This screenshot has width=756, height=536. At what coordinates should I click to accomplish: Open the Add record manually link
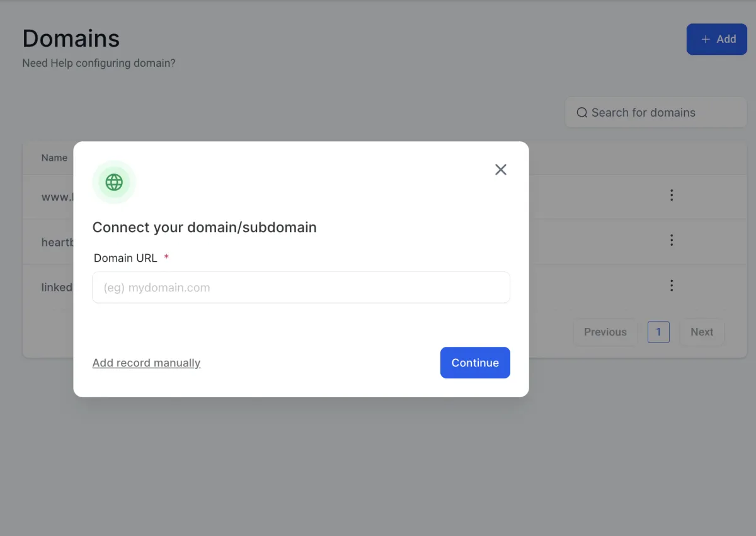click(x=146, y=363)
